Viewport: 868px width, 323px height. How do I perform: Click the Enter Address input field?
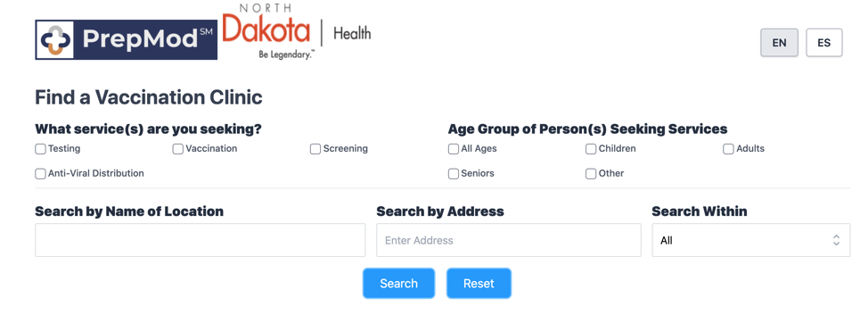(x=509, y=240)
